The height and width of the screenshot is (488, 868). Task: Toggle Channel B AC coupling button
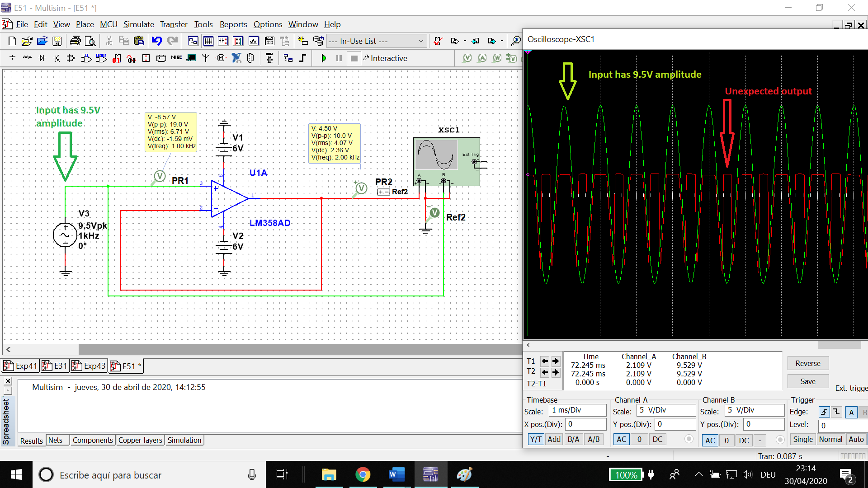[x=710, y=439]
